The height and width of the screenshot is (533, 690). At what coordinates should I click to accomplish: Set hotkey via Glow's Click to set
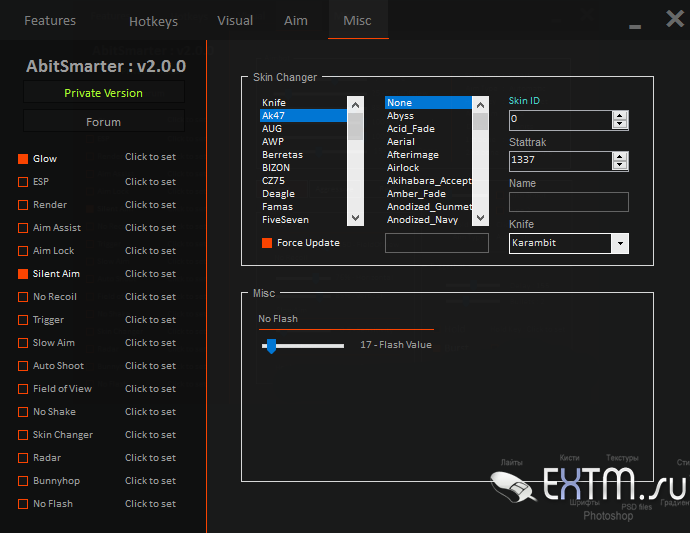[150, 157]
